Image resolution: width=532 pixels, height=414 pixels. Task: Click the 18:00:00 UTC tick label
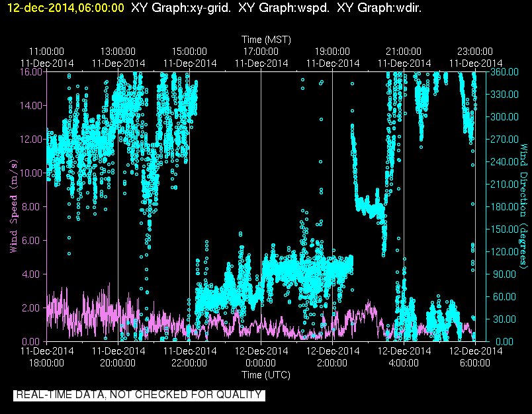pyautogui.click(x=46, y=363)
